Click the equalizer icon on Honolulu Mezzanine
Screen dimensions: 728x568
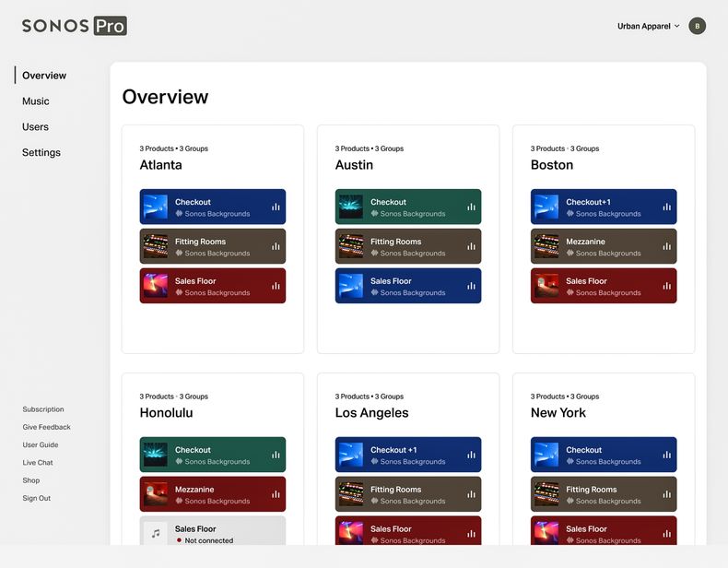click(276, 494)
